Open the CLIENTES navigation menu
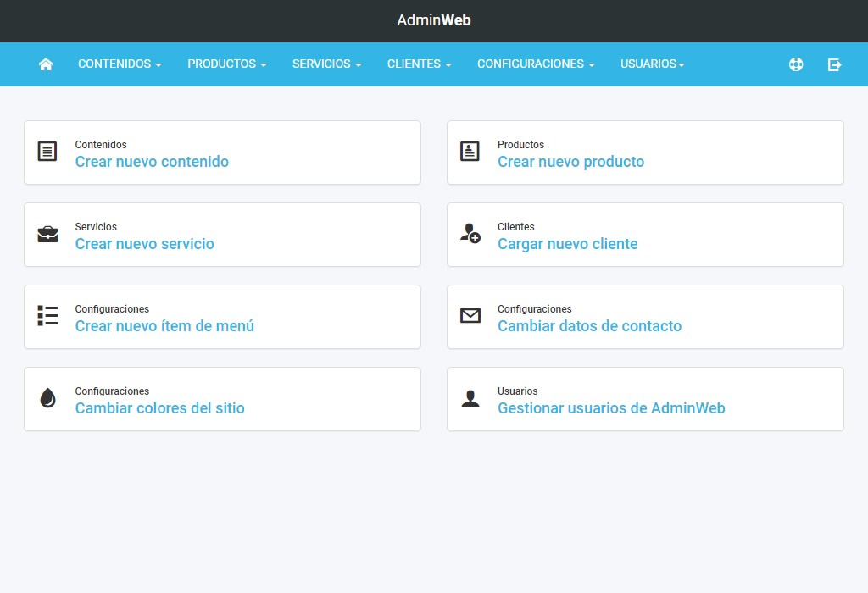 pos(418,64)
